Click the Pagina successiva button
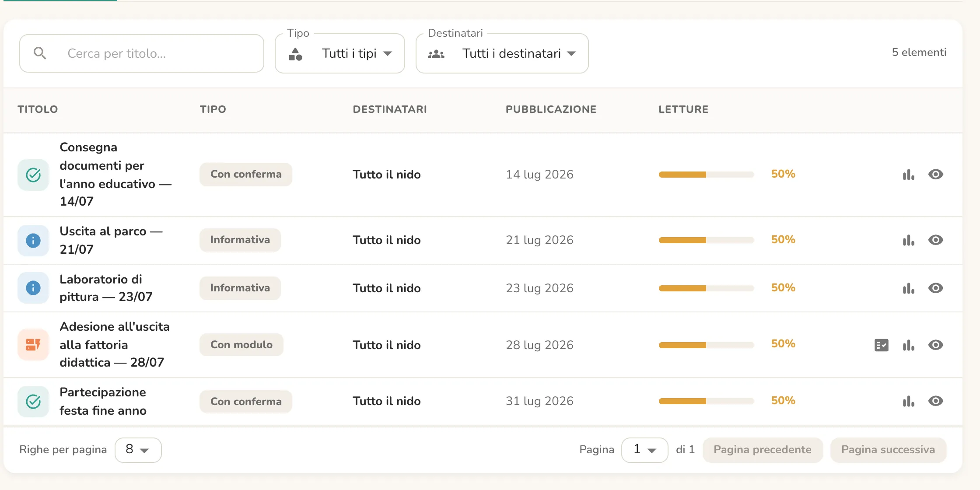This screenshot has width=980, height=490. (888, 450)
